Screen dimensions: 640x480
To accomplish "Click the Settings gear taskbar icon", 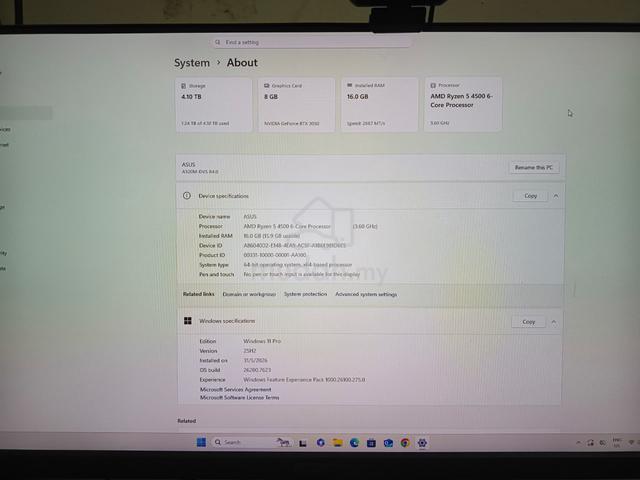I will pos(422,442).
